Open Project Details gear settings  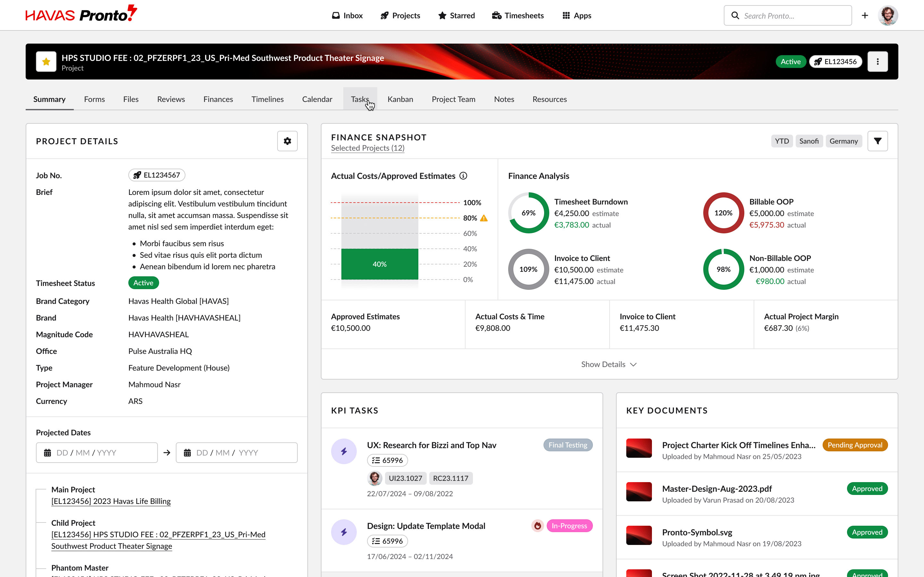(x=287, y=141)
